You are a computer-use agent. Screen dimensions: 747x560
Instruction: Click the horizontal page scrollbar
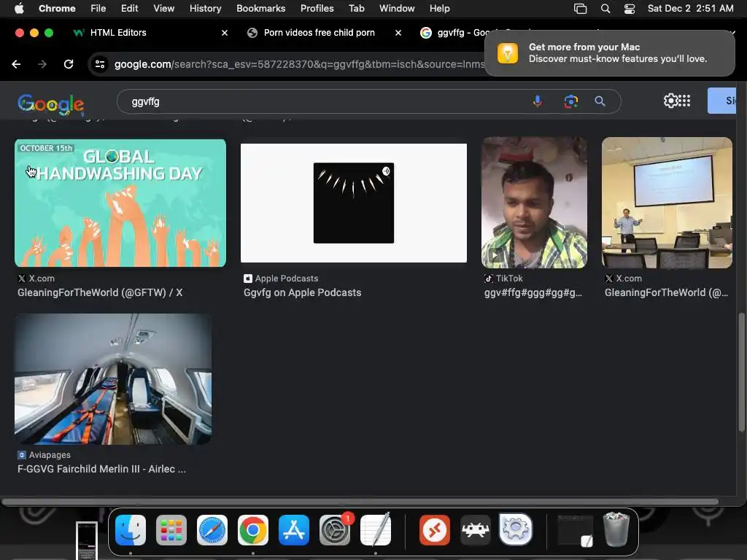click(x=360, y=502)
